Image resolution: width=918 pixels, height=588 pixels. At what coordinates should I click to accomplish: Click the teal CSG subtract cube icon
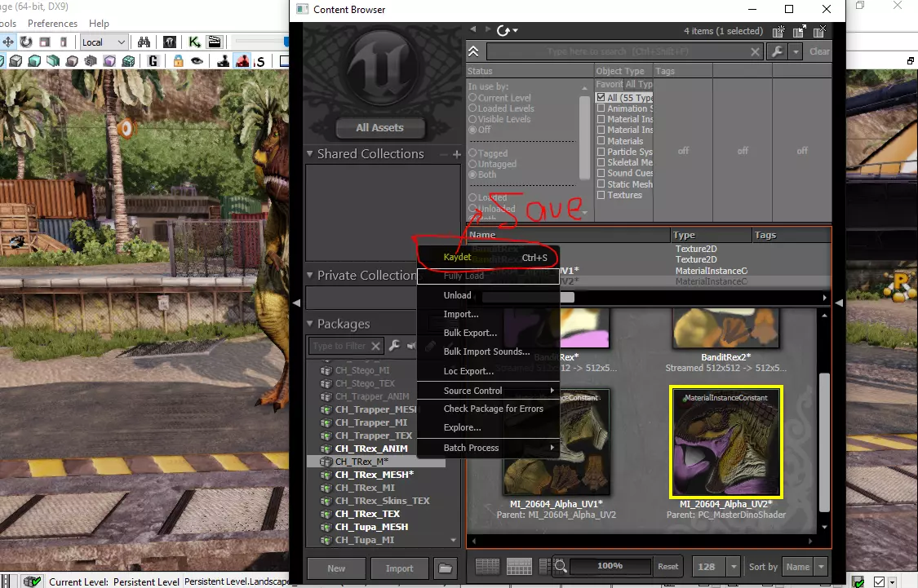[34, 61]
